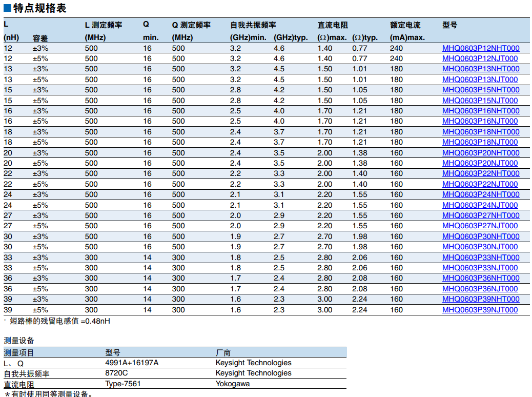Follow the MHQ0603P20NHT000 link
The width and height of the screenshot is (532, 397).
[x=481, y=153]
